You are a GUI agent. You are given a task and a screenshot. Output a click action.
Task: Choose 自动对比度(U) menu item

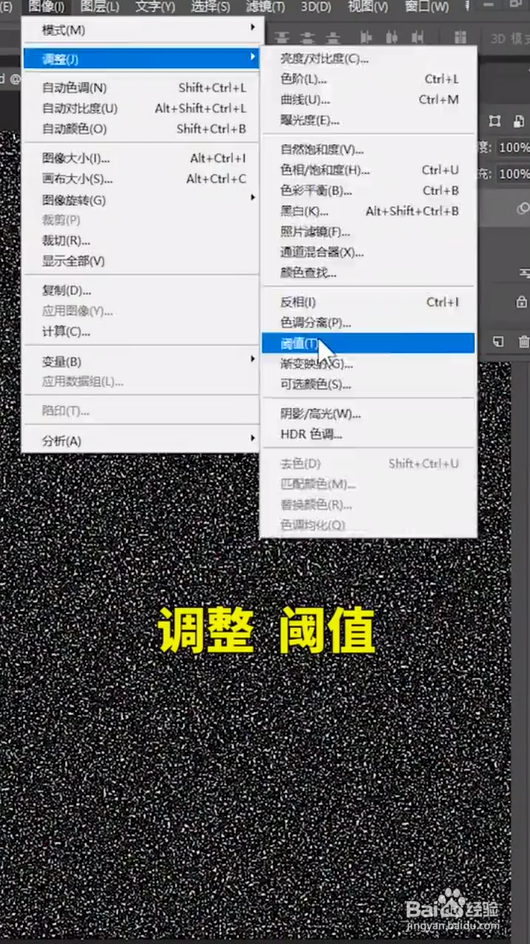pos(140,108)
